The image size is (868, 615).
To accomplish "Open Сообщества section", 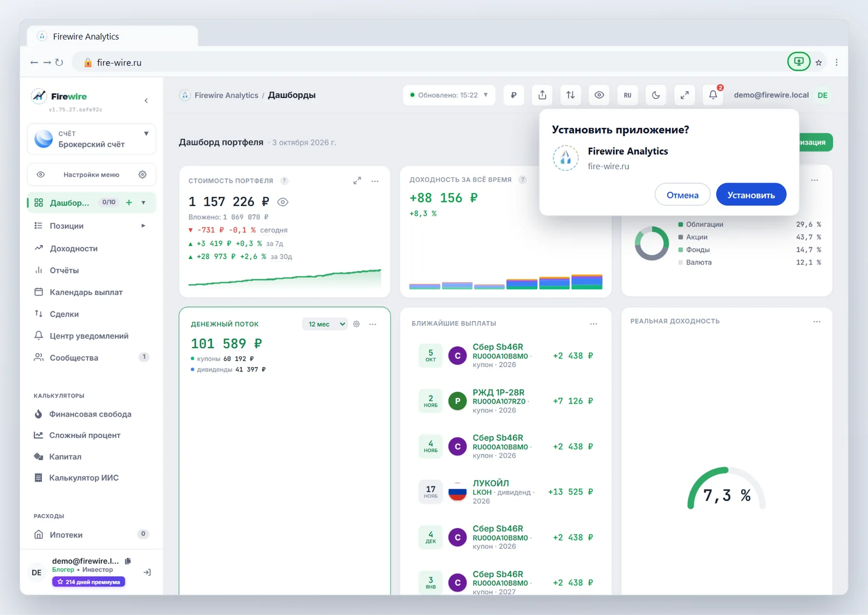I will pyautogui.click(x=92, y=357).
